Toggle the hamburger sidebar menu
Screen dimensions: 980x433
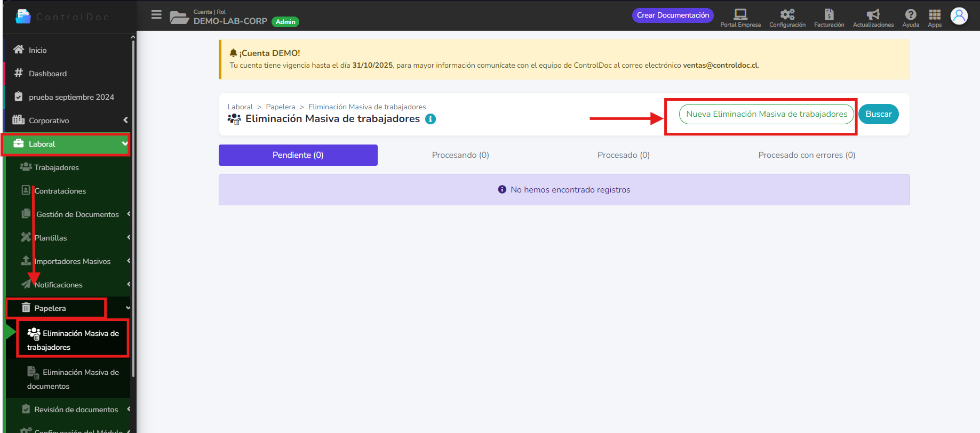[156, 15]
